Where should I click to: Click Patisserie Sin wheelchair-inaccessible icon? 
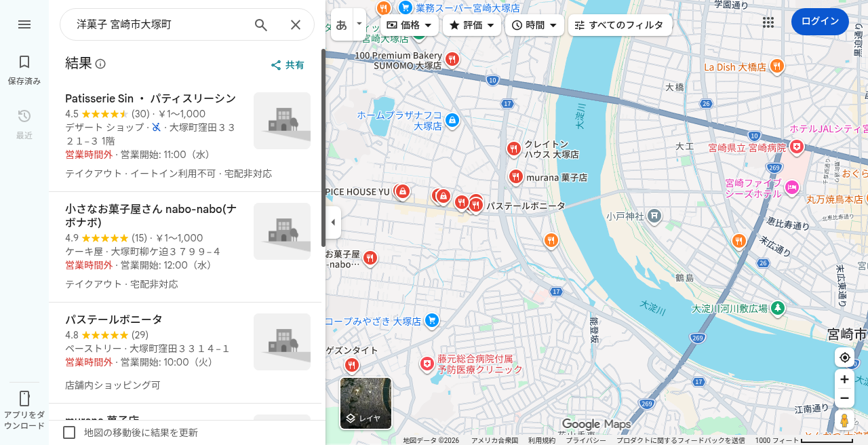(x=156, y=127)
